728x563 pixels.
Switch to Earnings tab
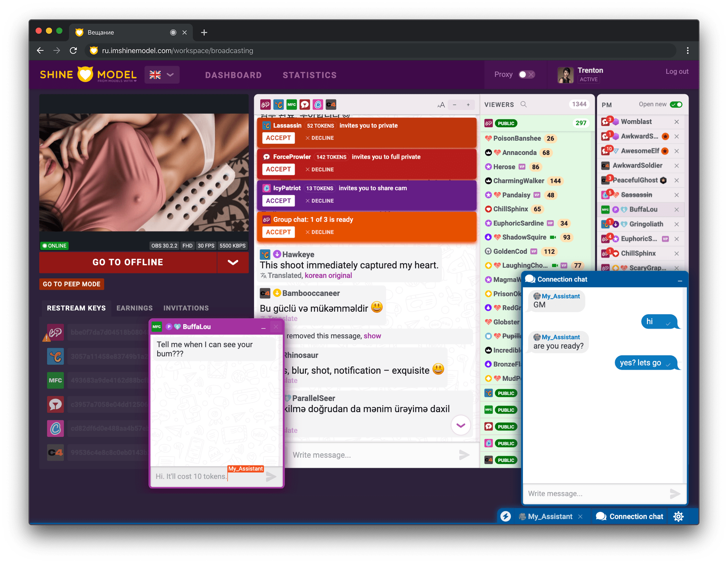click(x=134, y=308)
